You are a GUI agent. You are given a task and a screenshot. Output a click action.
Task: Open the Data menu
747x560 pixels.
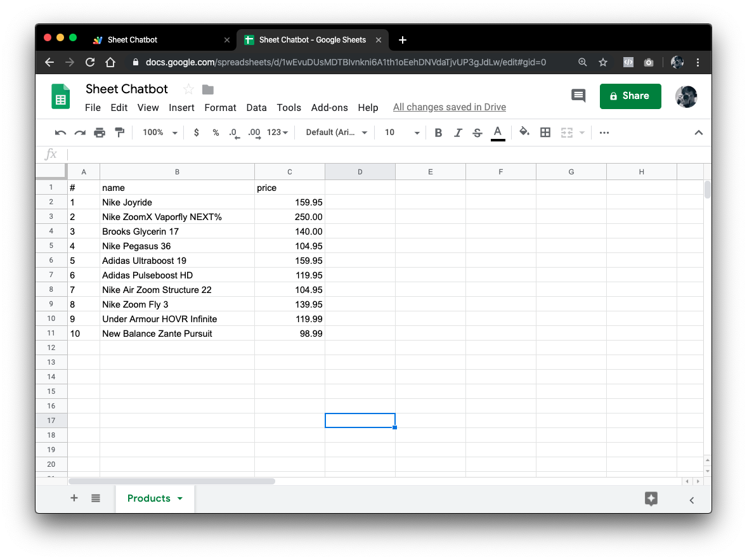tap(256, 108)
